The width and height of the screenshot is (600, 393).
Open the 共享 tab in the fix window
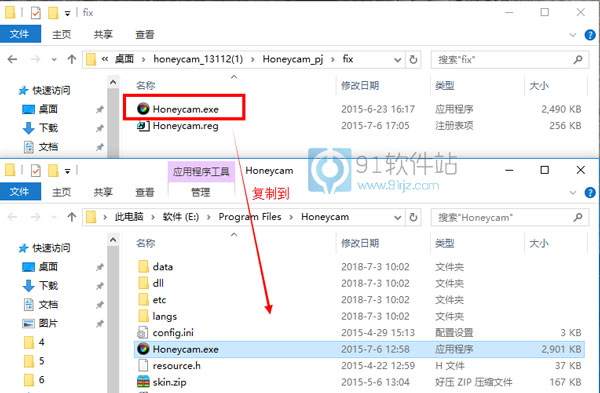tap(103, 34)
